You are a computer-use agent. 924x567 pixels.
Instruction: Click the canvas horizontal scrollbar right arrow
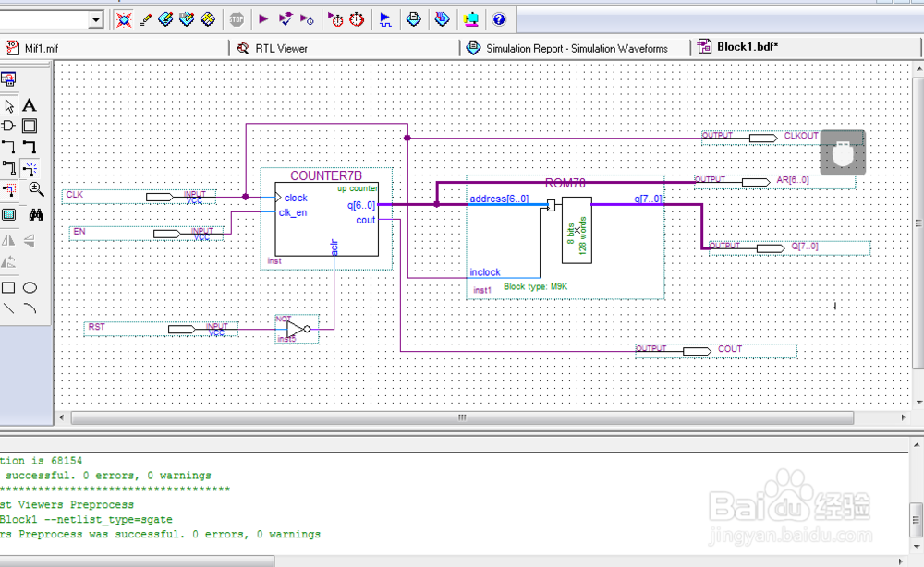click(904, 417)
